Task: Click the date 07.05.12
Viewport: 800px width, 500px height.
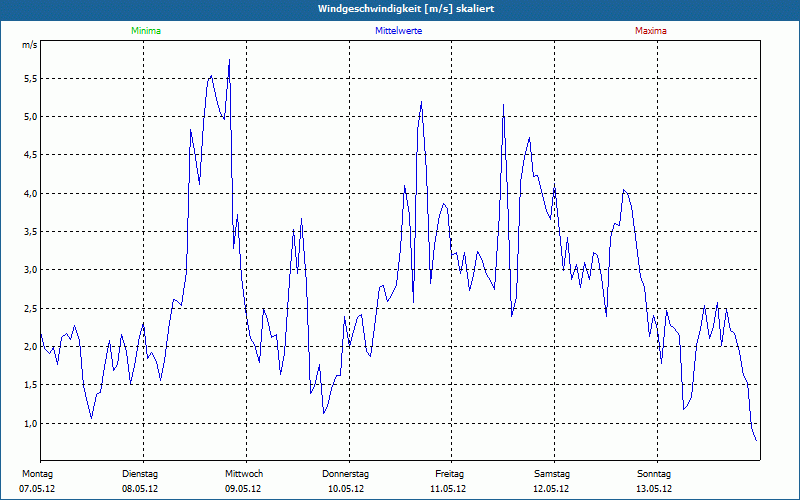Action: point(37,489)
